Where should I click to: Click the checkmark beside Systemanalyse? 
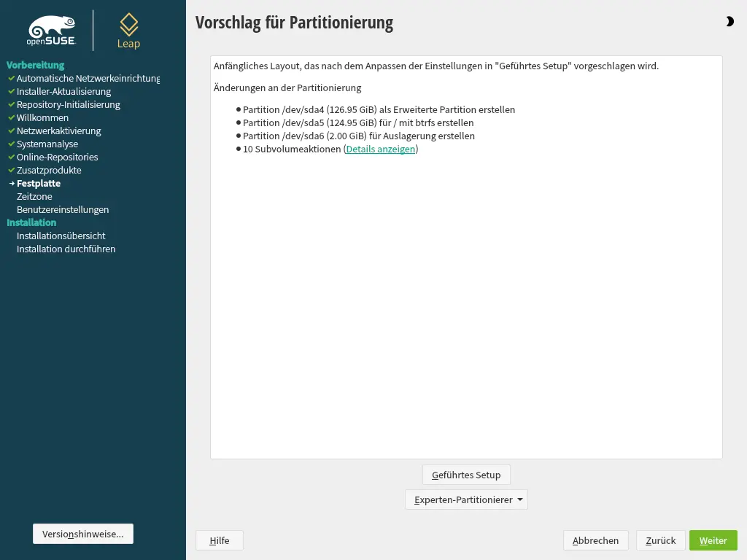[10, 144]
